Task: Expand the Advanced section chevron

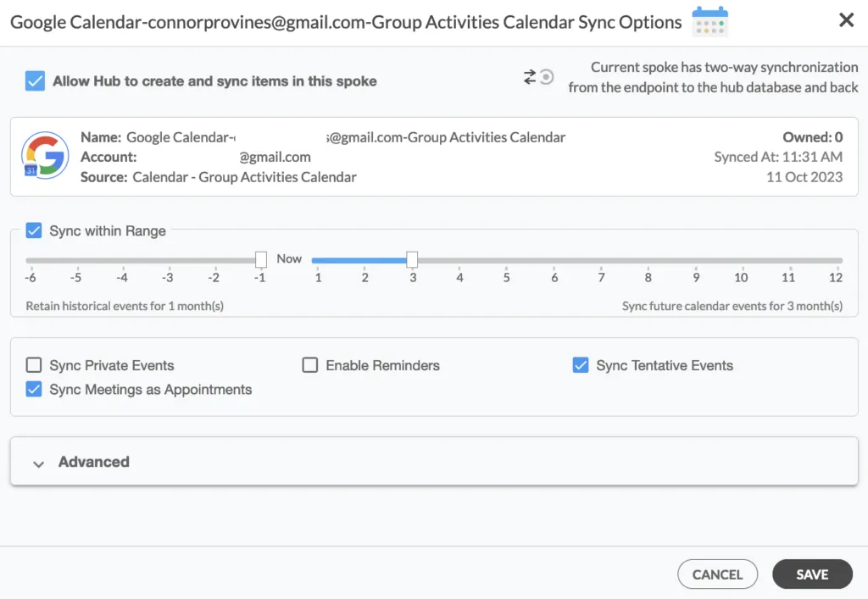Action: click(38, 463)
